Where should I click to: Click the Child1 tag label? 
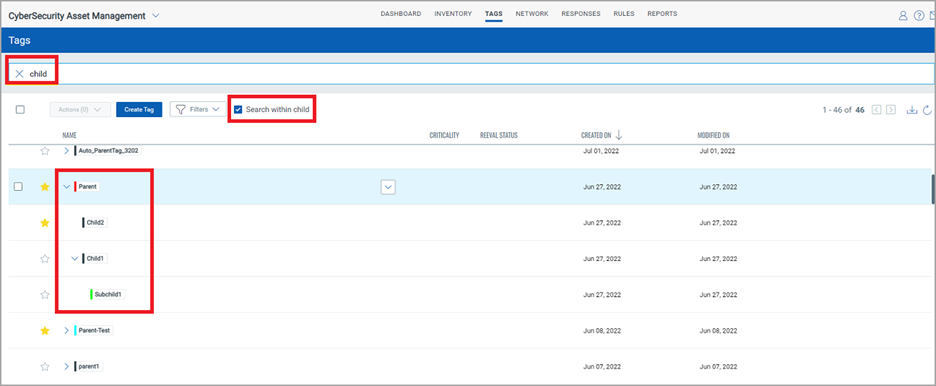click(x=95, y=258)
